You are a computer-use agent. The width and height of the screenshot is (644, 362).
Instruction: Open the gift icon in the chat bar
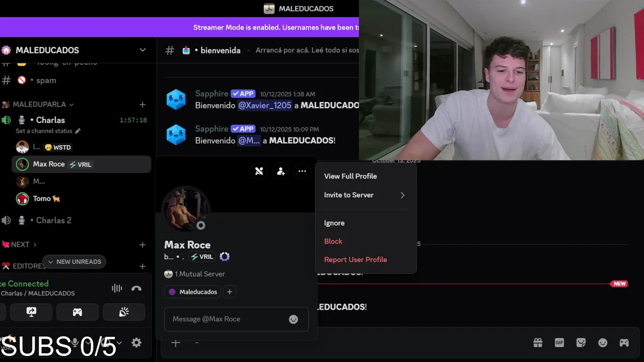click(x=538, y=343)
